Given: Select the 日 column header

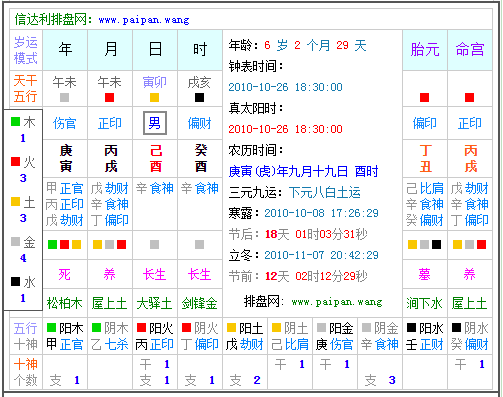Looking at the screenshot, I should pos(155,50).
